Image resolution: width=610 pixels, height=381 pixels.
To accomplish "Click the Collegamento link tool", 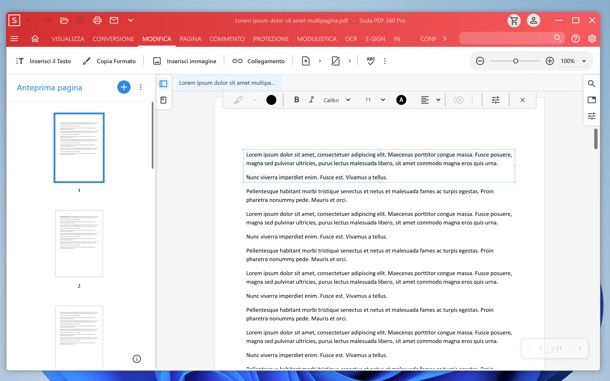I will 258,61.
